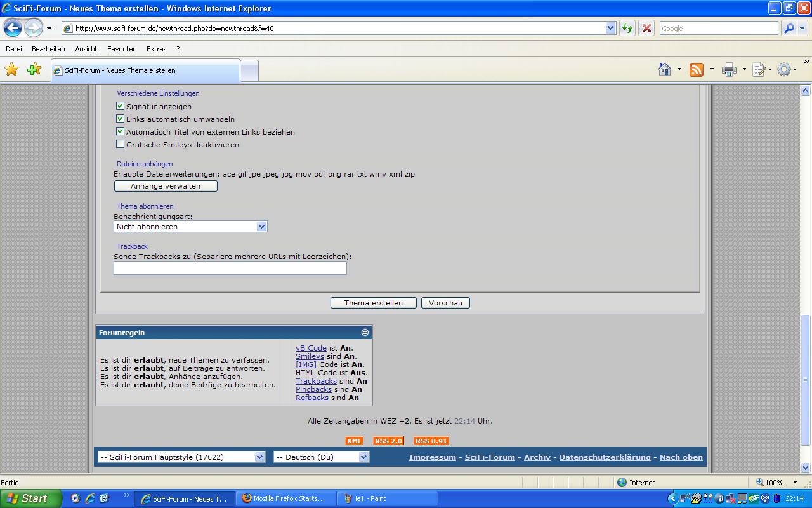812x508 pixels.
Task: Uncheck 'Signatur anzeigen' checkbox
Action: coord(120,106)
